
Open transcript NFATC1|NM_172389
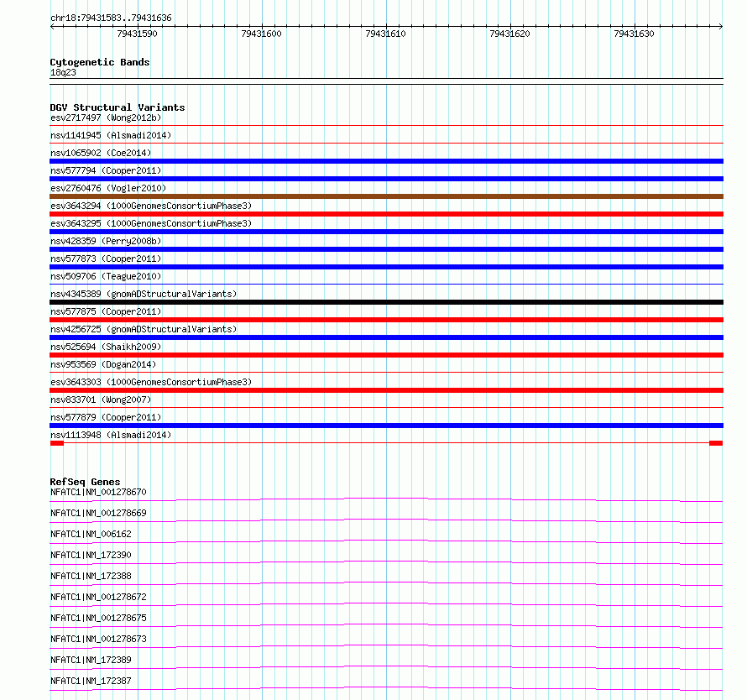click(x=91, y=660)
